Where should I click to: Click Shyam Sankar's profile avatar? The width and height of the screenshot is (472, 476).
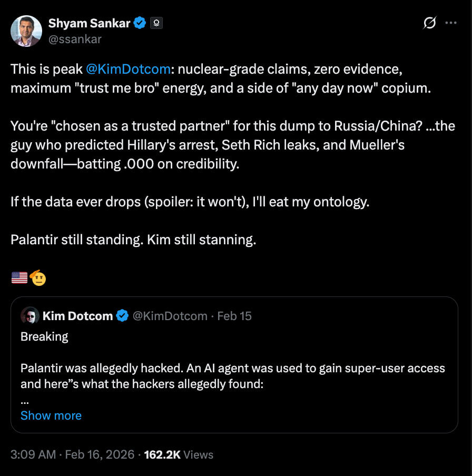coord(26,31)
